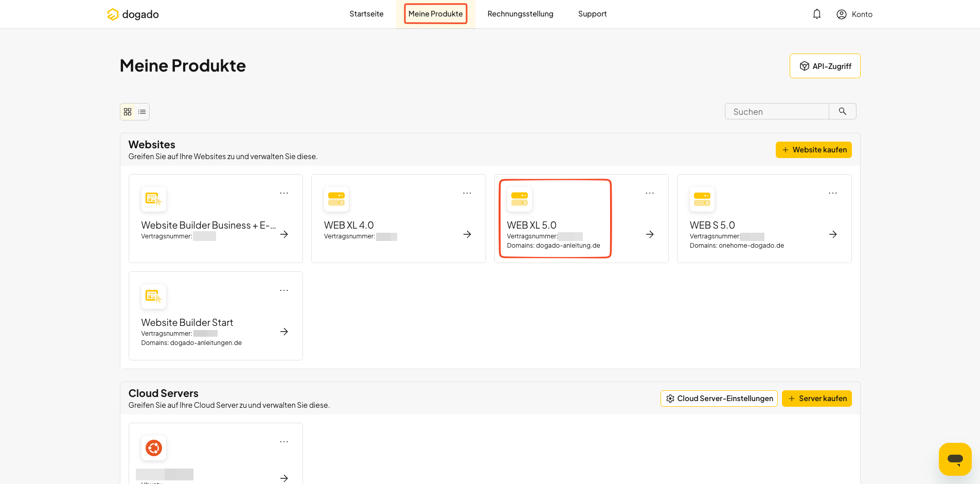Click the WEB XL 4.0 product title
The image size is (980, 484).
[x=349, y=226]
